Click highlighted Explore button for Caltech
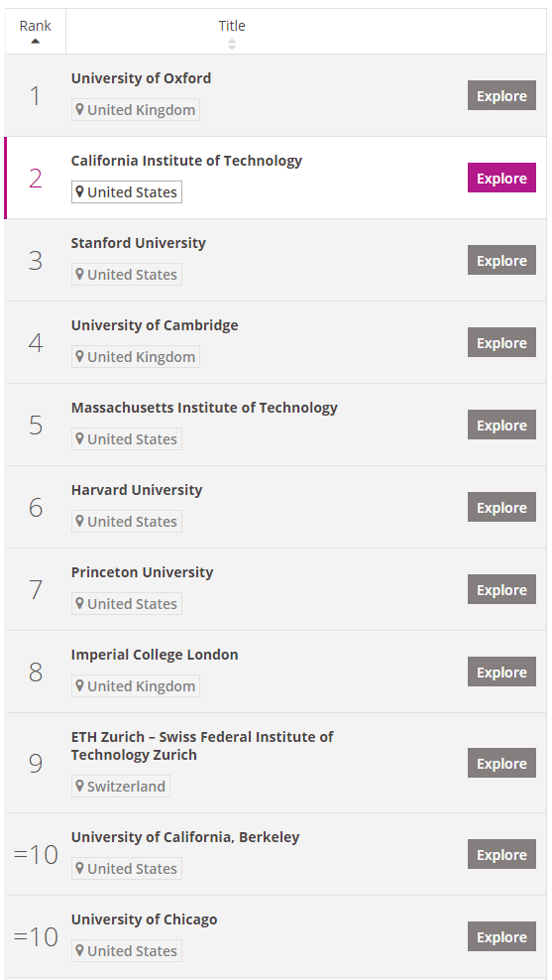Screen dimensions: 552x980 (x=501, y=179)
